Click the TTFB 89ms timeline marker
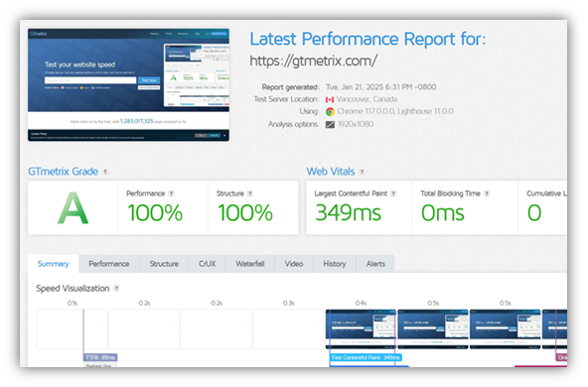588x387 pixels. click(100, 357)
